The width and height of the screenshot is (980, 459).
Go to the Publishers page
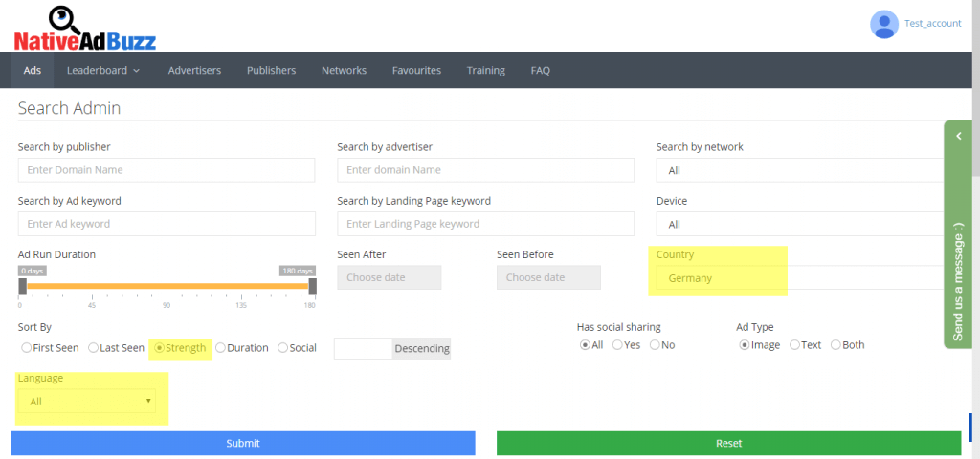[x=271, y=70]
